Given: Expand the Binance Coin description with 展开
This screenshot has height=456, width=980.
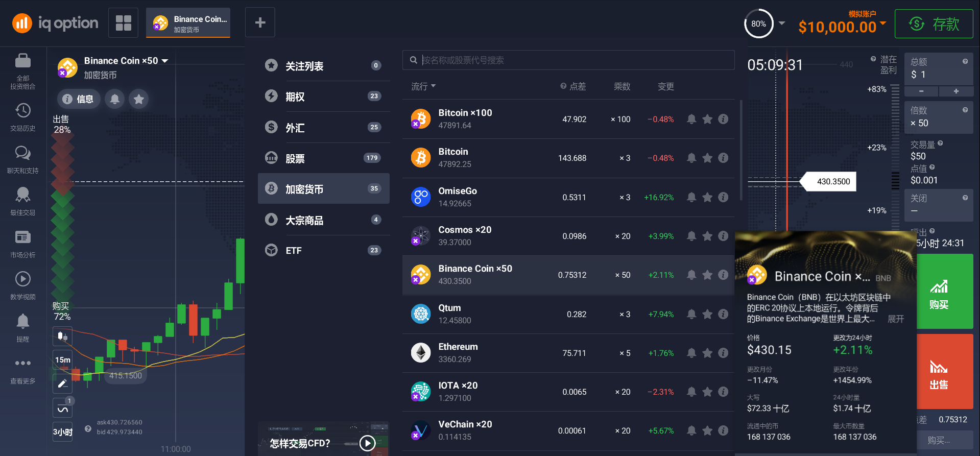Looking at the screenshot, I should click(896, 319).
